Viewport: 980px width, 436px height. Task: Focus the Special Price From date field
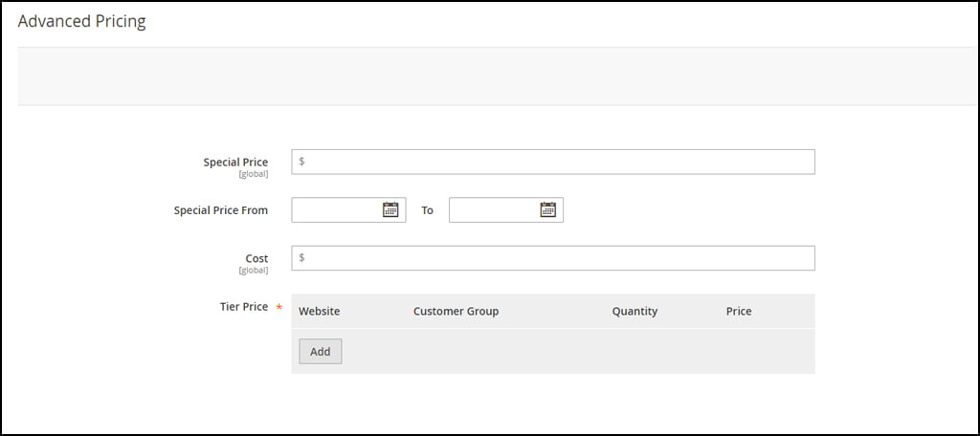click(x=348, y=210)
